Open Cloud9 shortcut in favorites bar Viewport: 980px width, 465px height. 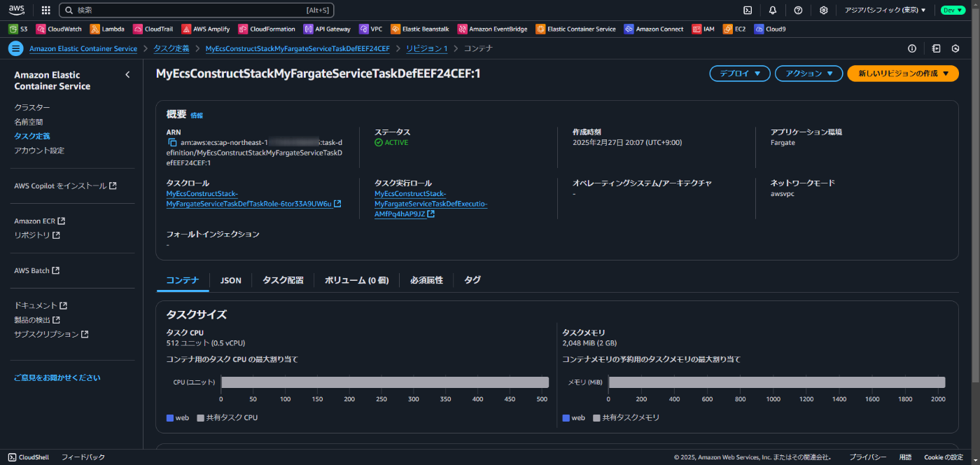click(x=770, y=29)
